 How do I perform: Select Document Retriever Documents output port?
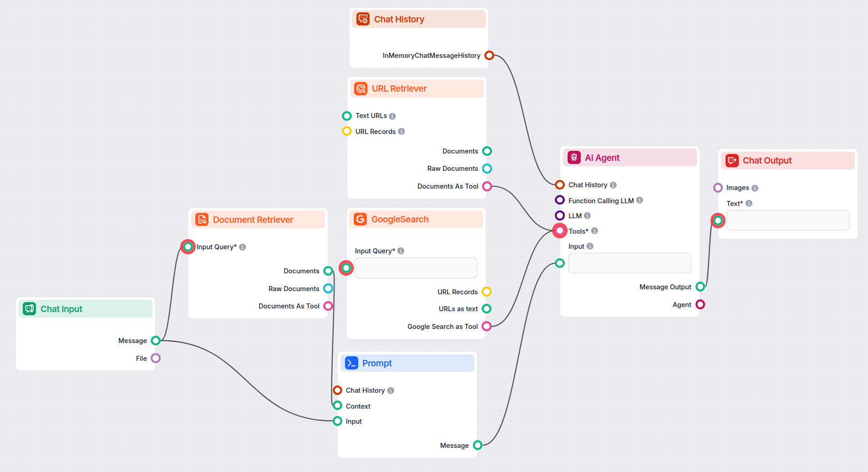[328, 271]
